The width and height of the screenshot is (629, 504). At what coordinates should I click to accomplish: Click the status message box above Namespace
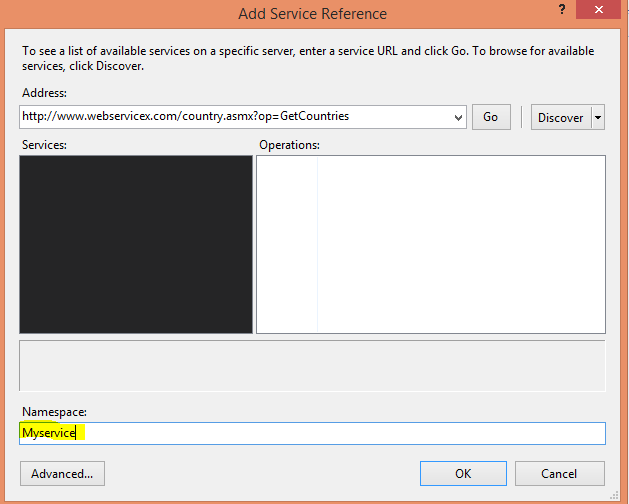[312, 366]
